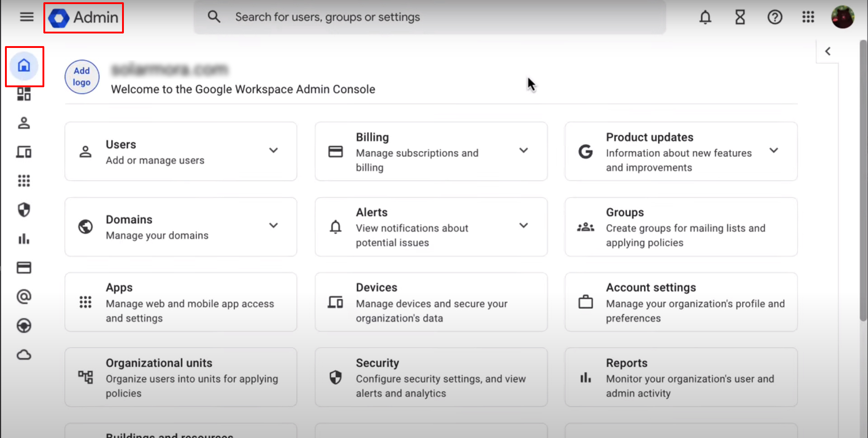Image resolution: width=868 pixels, height=438 pixels.
Task: Open the Storage cloud icon in sidebar
Action: tap(24, 355)
